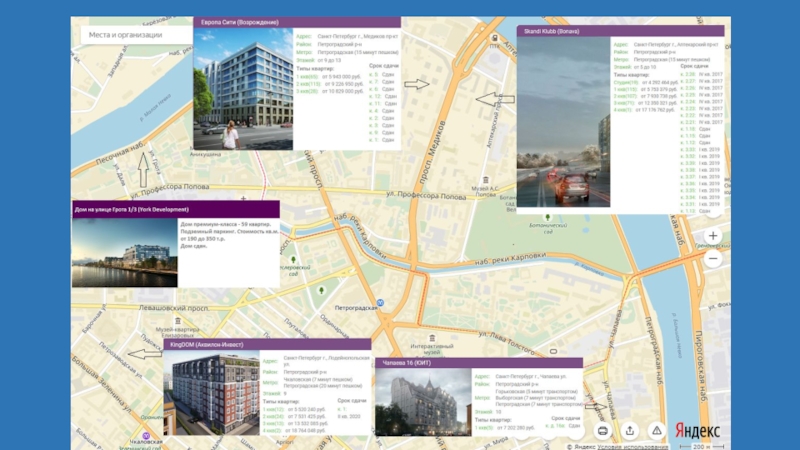Viewport: 800px width, 450px height.
Task: Click 'KingDOM (Аквилон-Инвест)' card title
Action: pyautogui.click(x=207, y=345)
